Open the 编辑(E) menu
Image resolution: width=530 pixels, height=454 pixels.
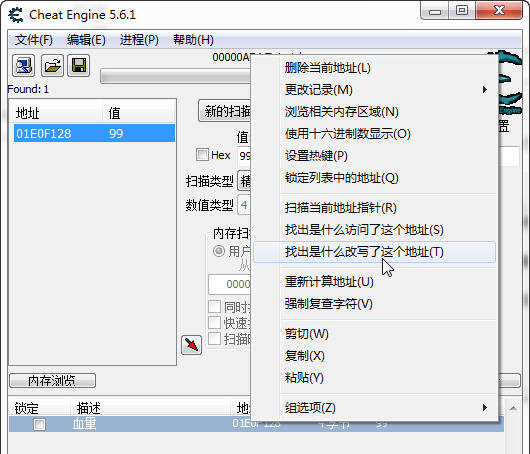click(86, 40)
